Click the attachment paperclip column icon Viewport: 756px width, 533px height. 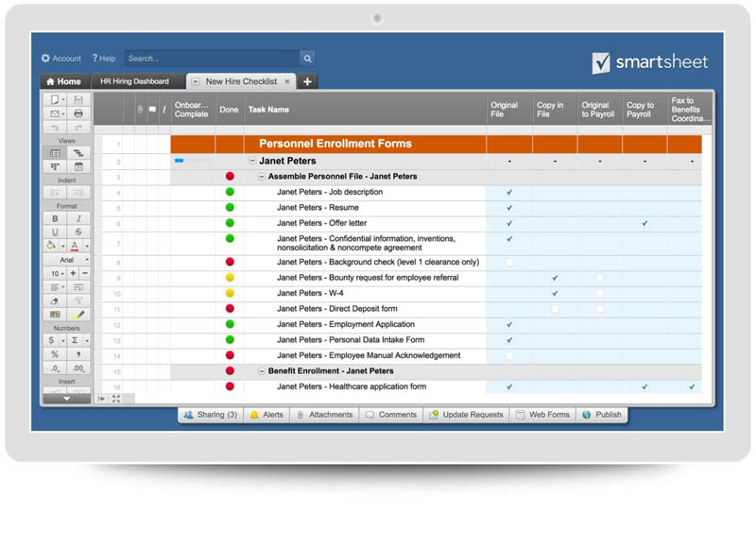pyautogui.click(x=140, y=110)
